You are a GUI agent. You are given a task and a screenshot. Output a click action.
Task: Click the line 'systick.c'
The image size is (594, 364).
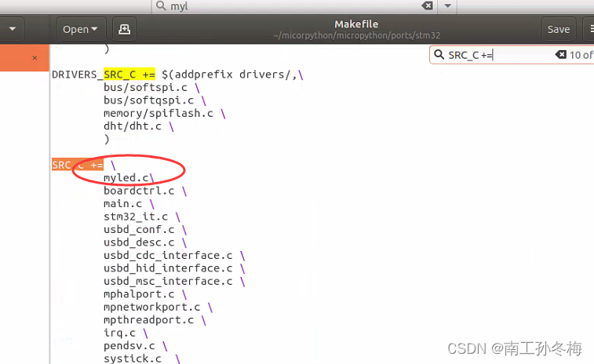133,359
